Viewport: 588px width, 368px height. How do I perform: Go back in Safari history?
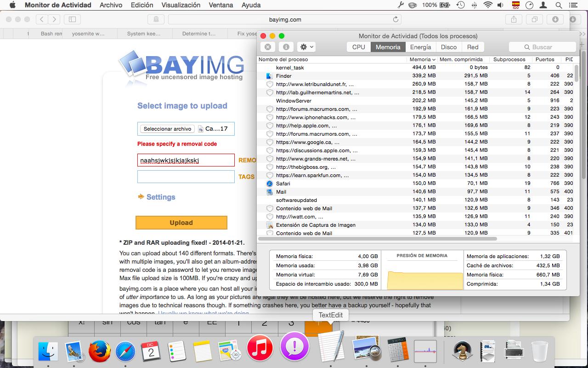coord(42,19)
